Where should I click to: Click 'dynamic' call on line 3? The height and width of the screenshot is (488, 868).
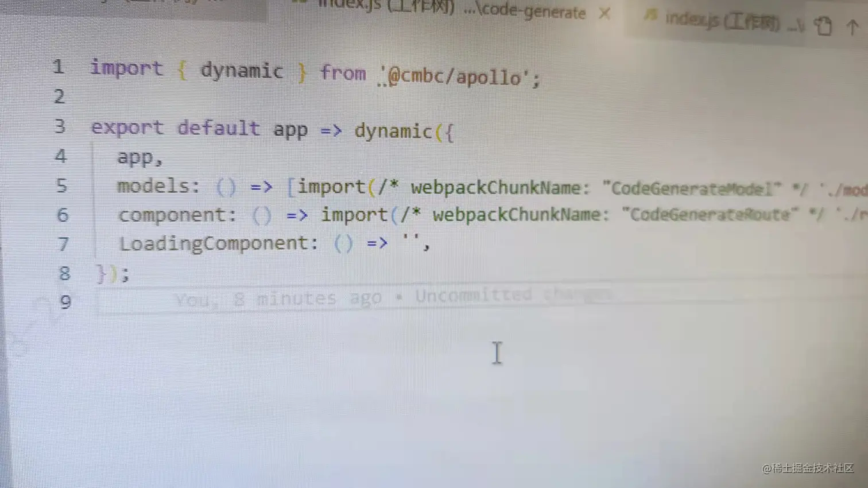(x=393, y=131)
